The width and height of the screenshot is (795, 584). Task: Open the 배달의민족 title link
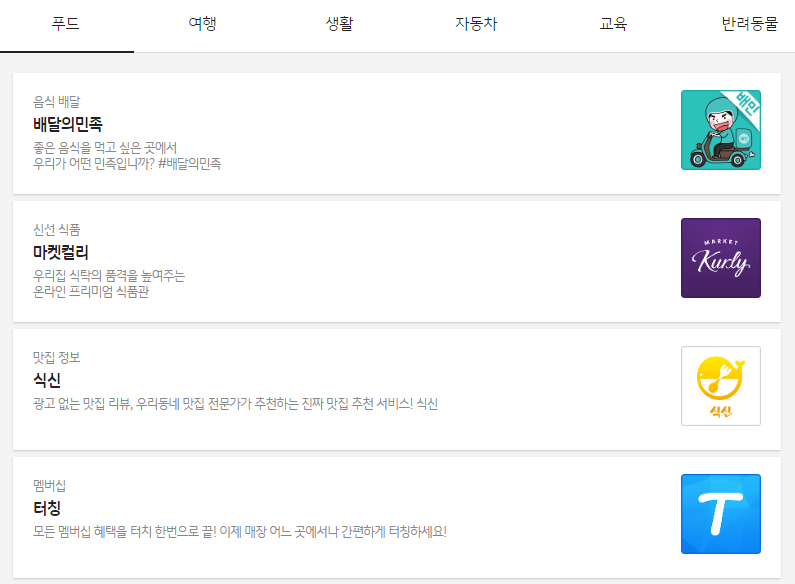68,124
